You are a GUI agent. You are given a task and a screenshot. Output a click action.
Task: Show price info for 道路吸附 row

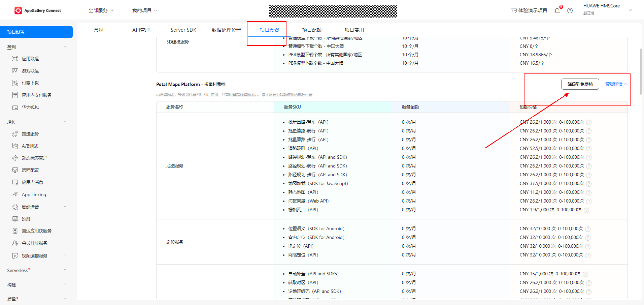point(589,149)
